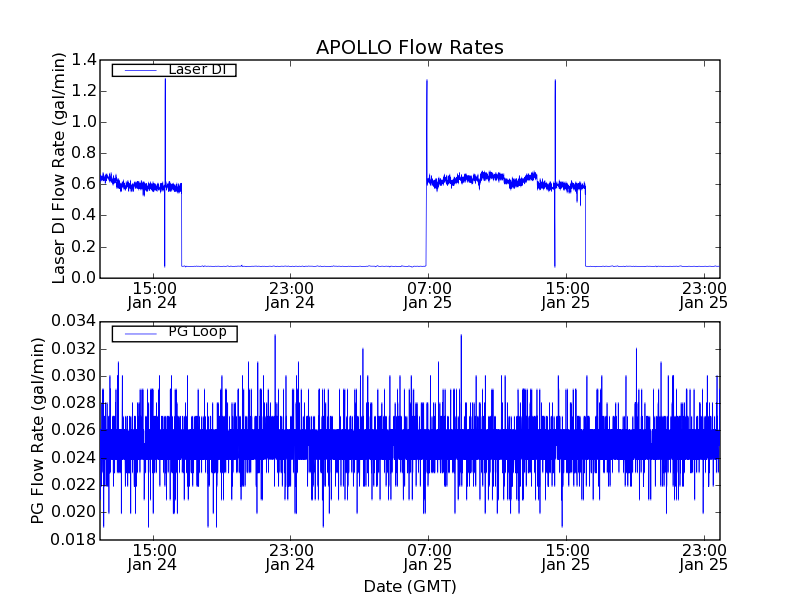Select the PG Loop legend entry
This screenshot has width=800, height=600.
(195, 333)
